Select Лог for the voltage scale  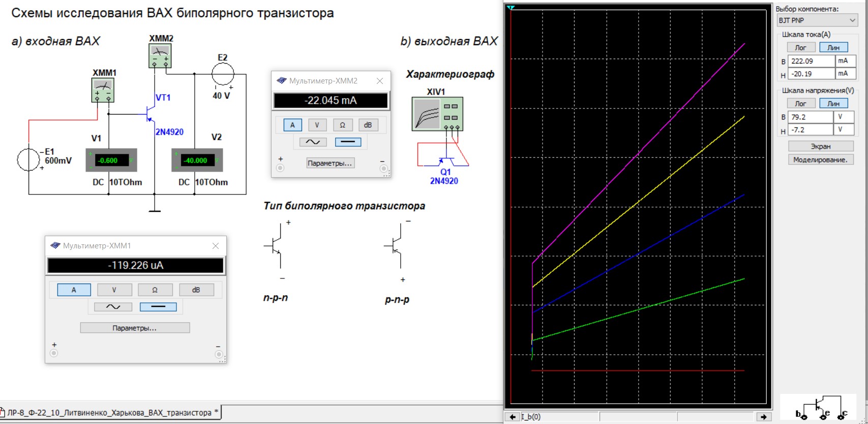tap(801, 103)
